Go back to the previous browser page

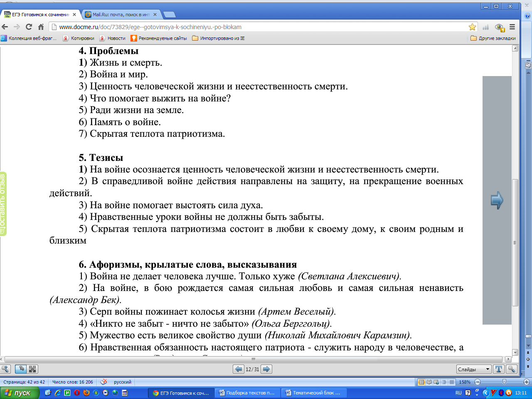[x=5, y=27]
